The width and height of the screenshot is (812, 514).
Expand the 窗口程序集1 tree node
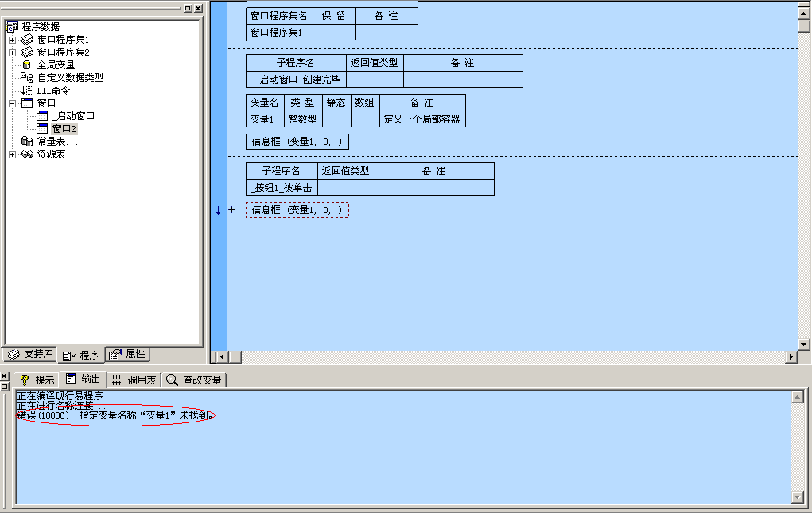click(x=12, y=40)
